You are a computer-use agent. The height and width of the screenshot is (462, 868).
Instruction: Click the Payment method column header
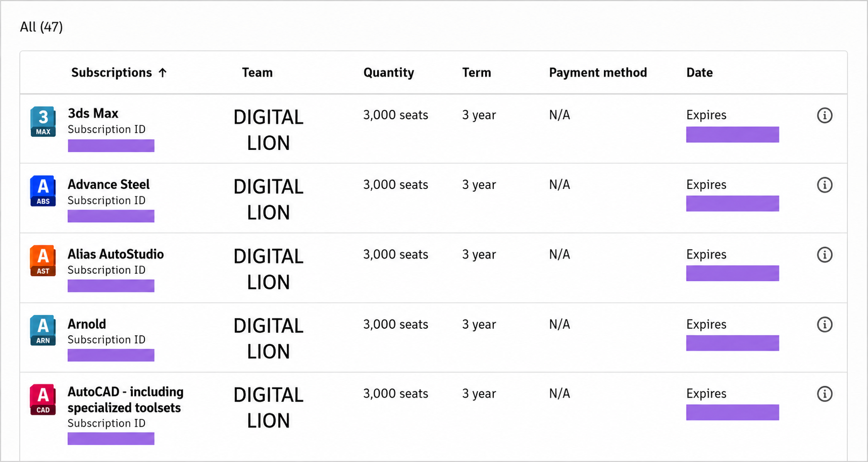[x=598, y=73]
